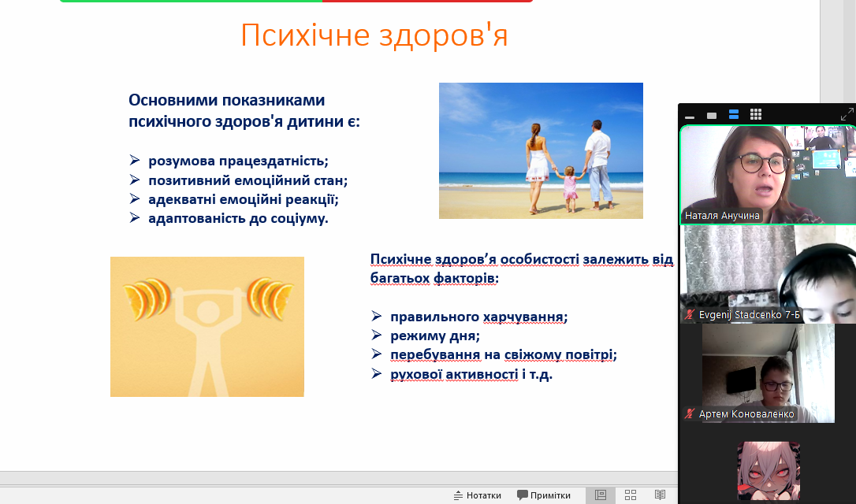Click bullet text адекватні емоційні реакції
856x504 pixels.
point(244,199)
